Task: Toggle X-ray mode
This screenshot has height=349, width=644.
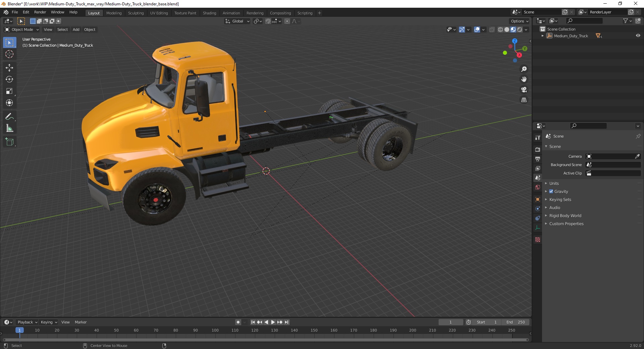Action: 492,30
